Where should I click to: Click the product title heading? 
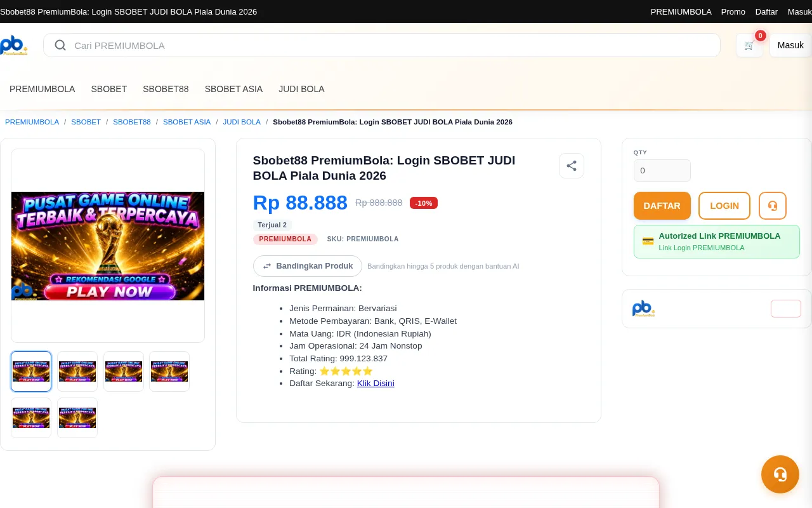click(x=384, y=168)
